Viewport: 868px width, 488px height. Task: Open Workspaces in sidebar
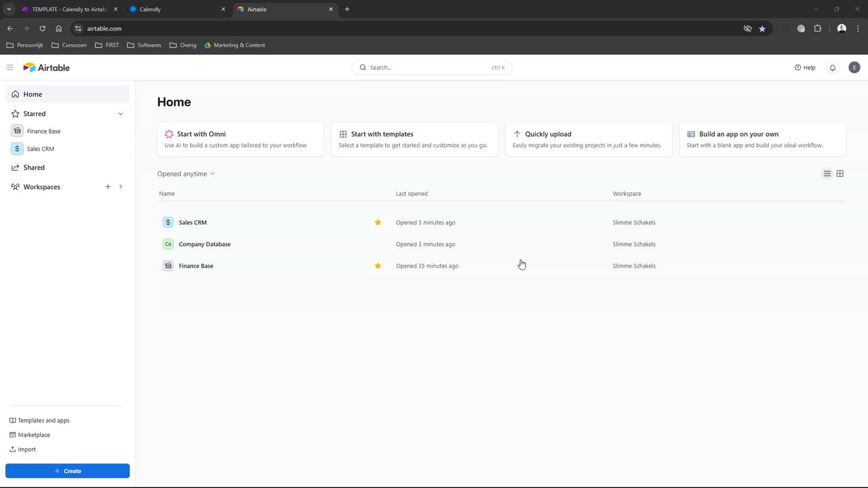point(42,187)
